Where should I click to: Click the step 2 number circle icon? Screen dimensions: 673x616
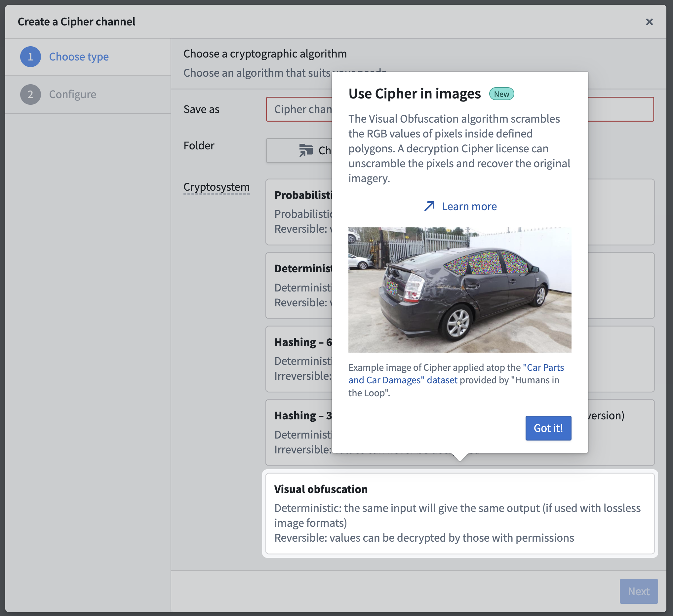[30, 95]
